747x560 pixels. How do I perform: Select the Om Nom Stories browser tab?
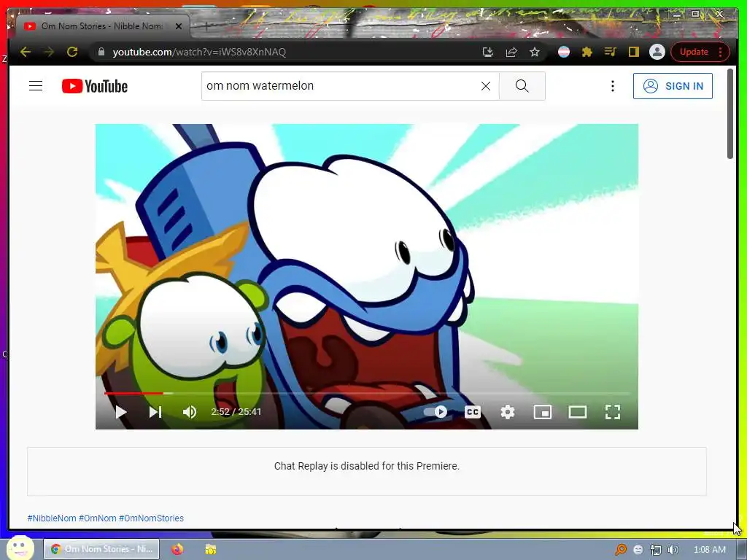103,26
